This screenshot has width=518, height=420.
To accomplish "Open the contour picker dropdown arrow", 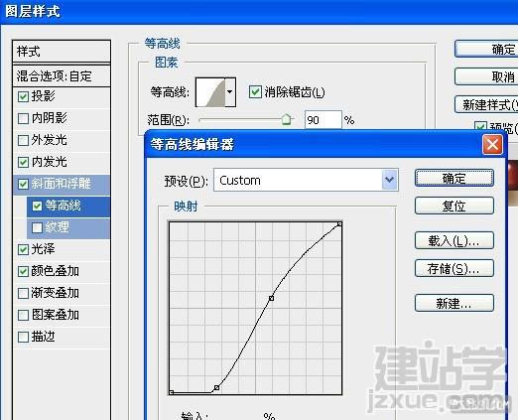I will point(230,92).
